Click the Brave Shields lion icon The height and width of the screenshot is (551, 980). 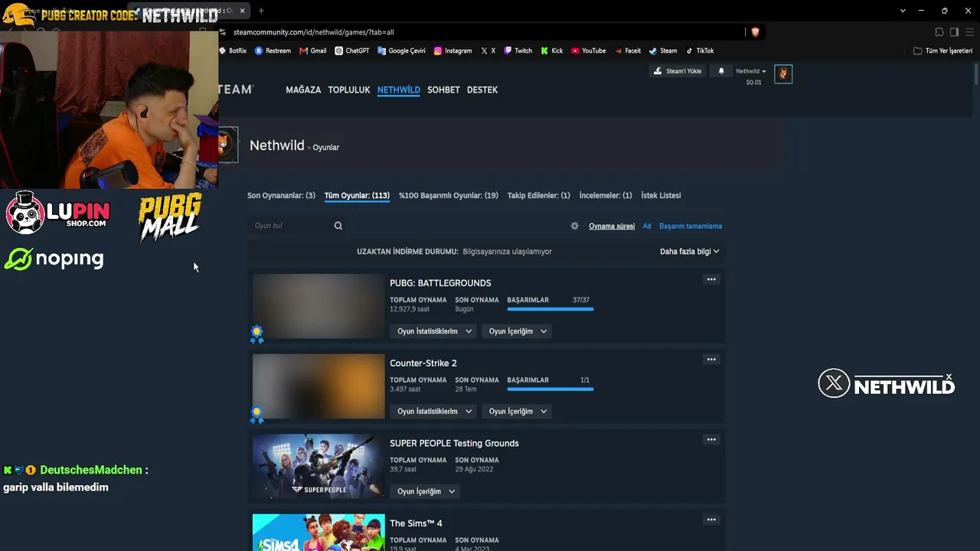point(756,32)
